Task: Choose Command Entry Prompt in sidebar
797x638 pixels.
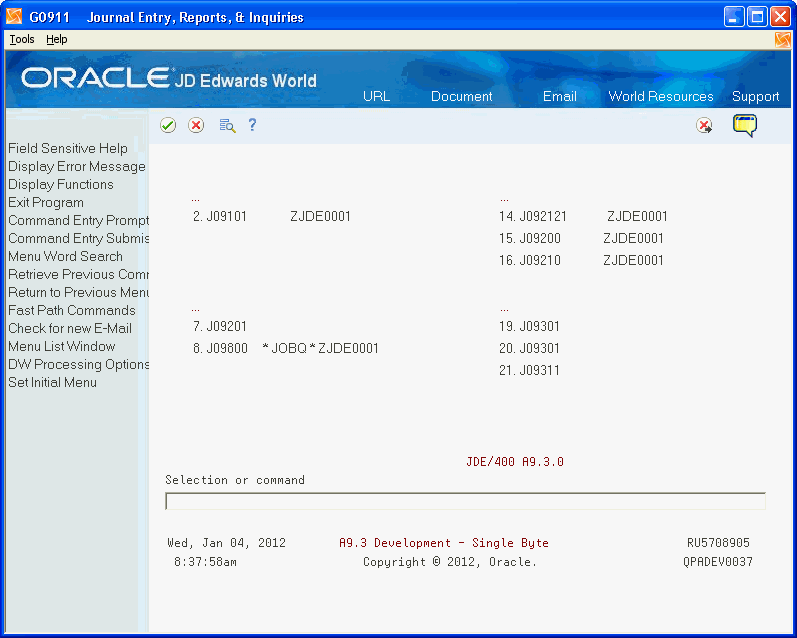Action: coord(78,221)
